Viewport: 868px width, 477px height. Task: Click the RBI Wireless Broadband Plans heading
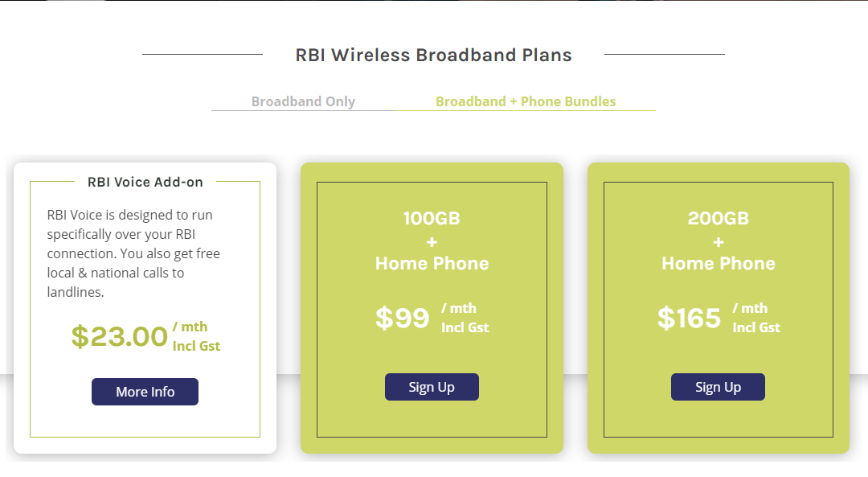pyautogui.click(x=433, y=55)
